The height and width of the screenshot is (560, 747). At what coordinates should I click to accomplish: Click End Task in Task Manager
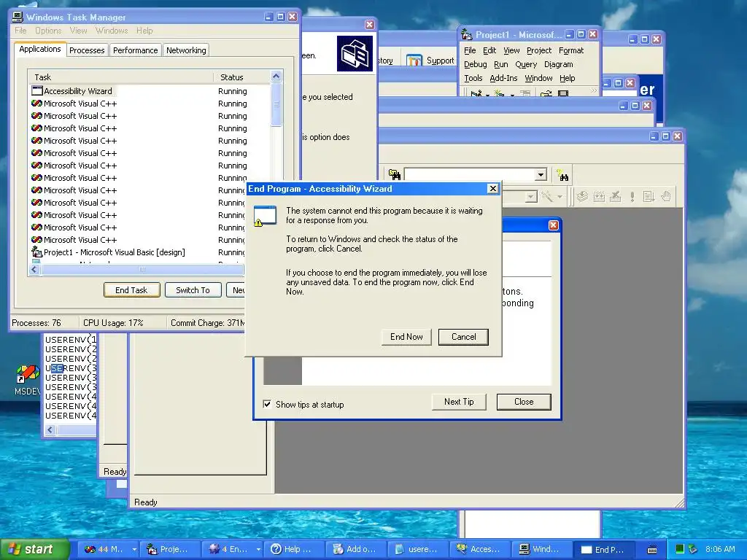131,290
